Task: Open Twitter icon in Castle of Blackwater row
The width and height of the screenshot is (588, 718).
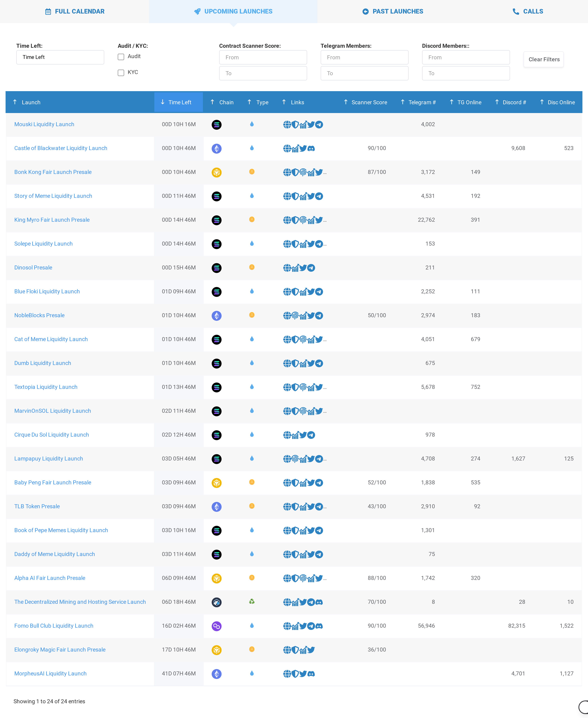Action: (x=303, y=148)
